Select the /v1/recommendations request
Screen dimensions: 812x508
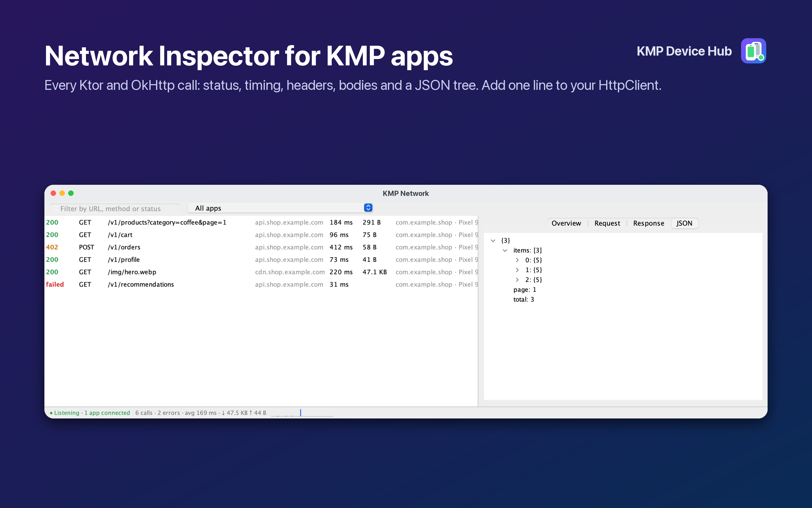[x=261, y=284]
